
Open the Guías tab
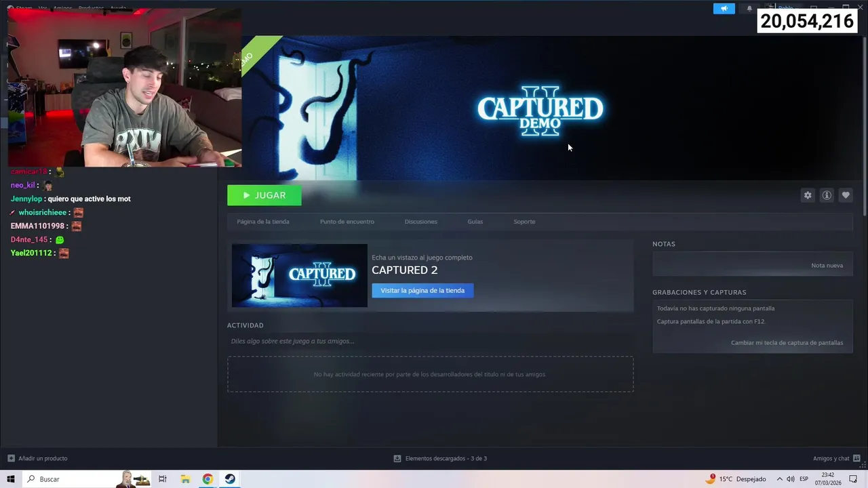pyautogui.click(x=475, y=222)
